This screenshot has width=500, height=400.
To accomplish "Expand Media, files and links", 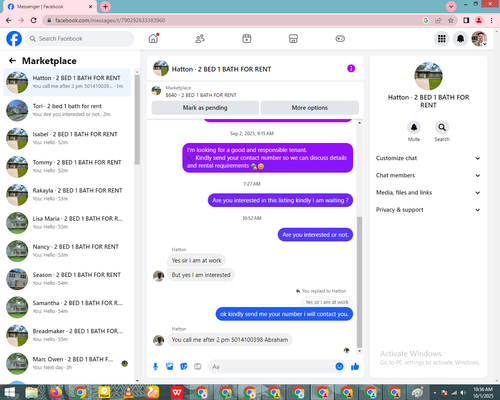I will click(428, 192).
